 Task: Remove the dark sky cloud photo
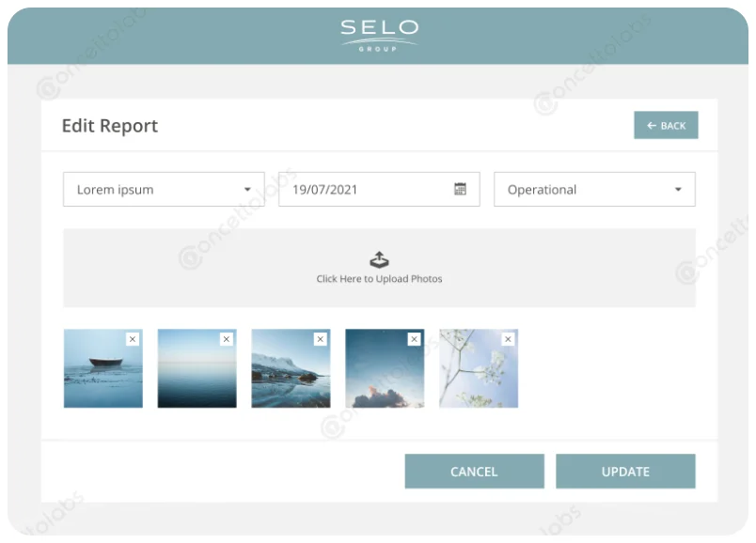pos(415,339)
